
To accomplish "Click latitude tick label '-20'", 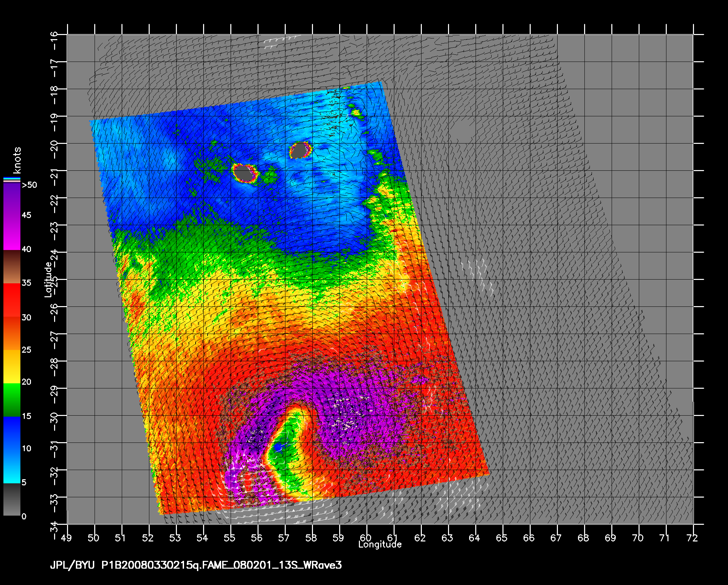I will pos(54,149).
